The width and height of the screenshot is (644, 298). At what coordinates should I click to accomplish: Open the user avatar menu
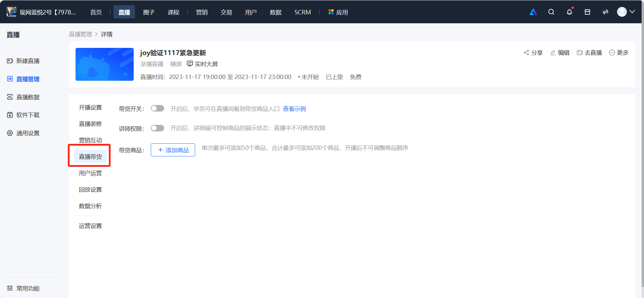(x=622, y=12)
